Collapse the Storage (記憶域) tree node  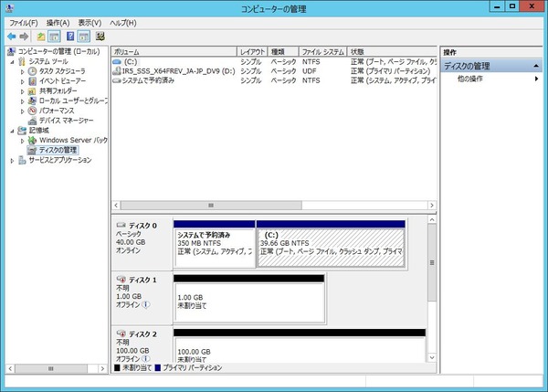pos(12,131)
